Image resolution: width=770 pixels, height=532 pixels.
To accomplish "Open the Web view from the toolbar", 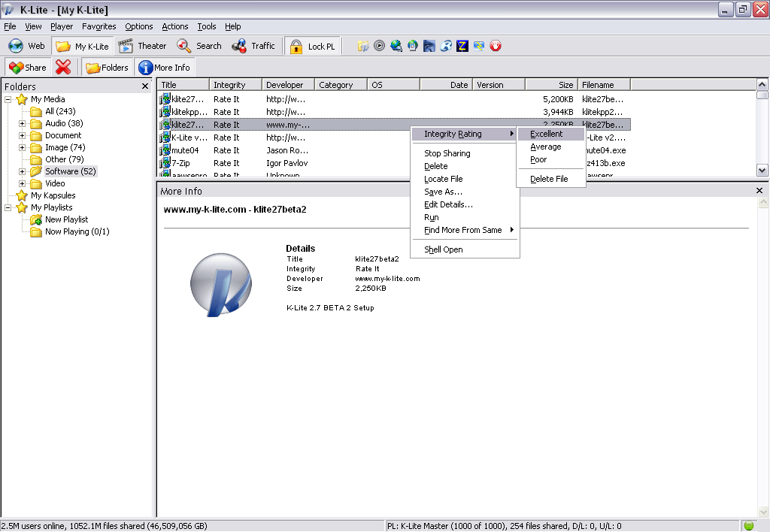I will tap(26, 46).
